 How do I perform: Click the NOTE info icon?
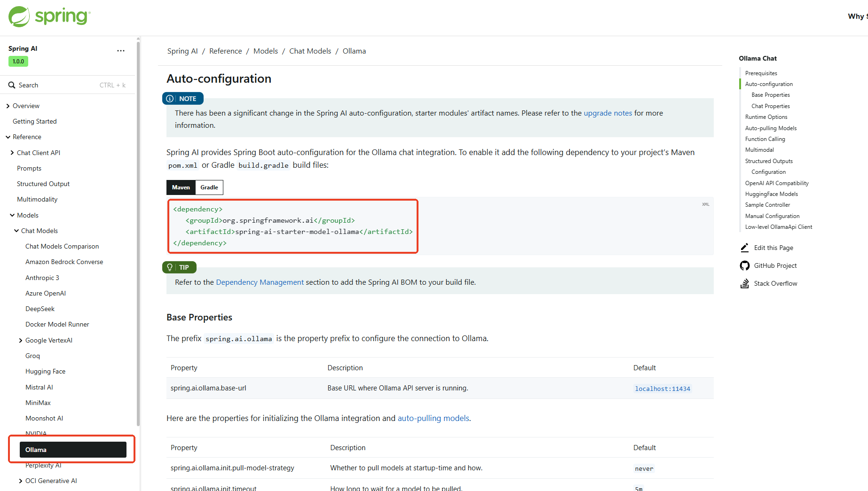pyautogui.click(x=170, y=99)
